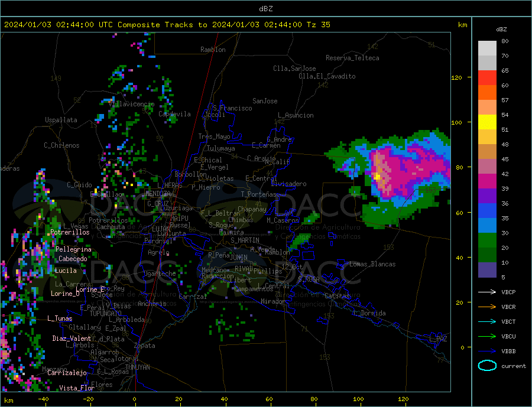Select the light blue 35 dBZ legend swatch
This screenshot has width=532, height=407.
(487, 226)
